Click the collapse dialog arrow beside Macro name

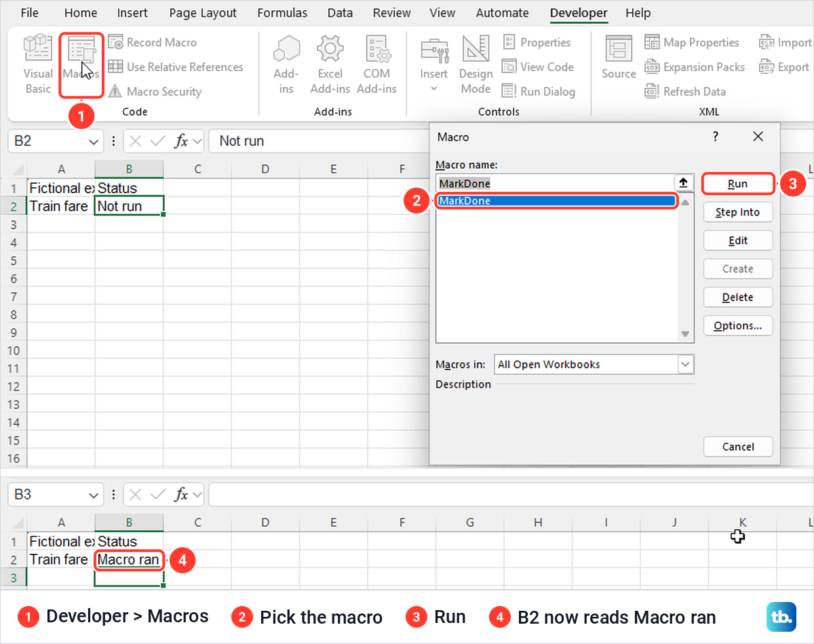tap(683, 183)
